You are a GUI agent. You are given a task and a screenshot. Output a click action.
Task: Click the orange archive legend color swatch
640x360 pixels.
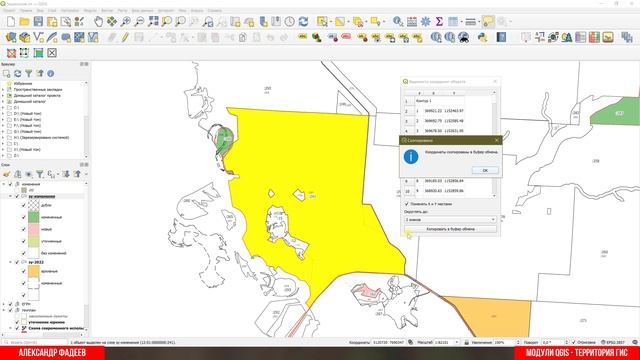point(33,271)
